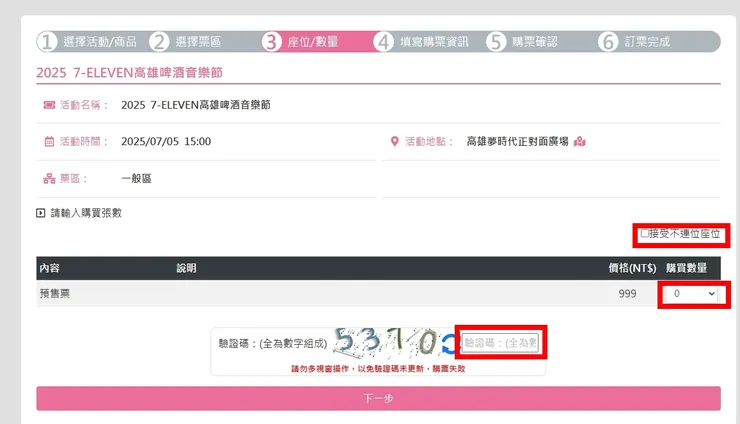The width and height of the screenshot is (740, 424).
Task: Refresh the captcha with the blue reload icon
Action: point(448,343)
